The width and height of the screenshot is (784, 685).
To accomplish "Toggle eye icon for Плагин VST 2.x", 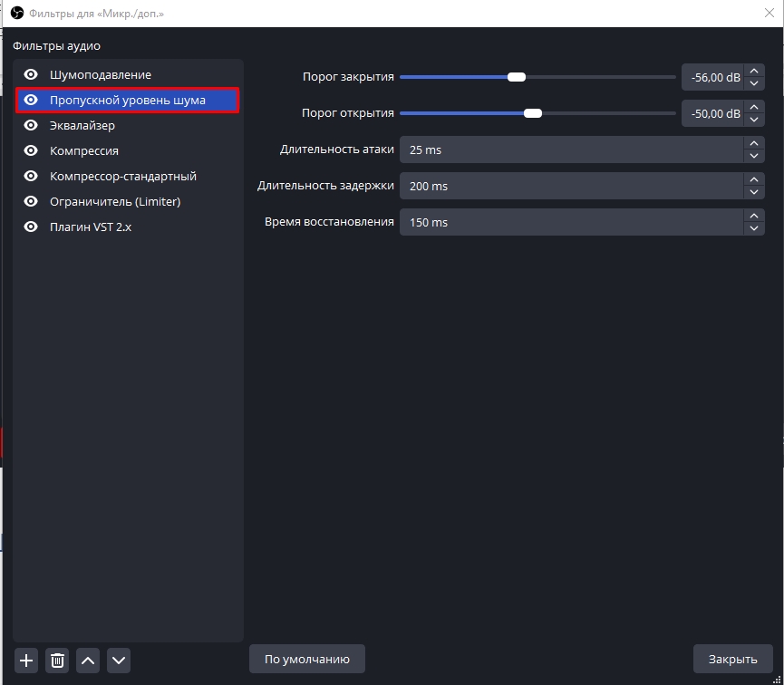I will tap(31, 227).
